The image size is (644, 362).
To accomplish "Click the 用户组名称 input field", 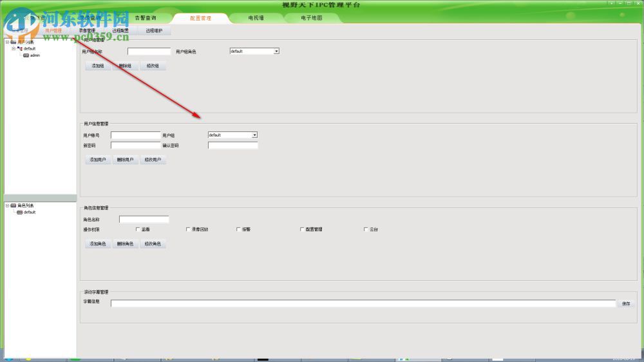I will point(149,52).
